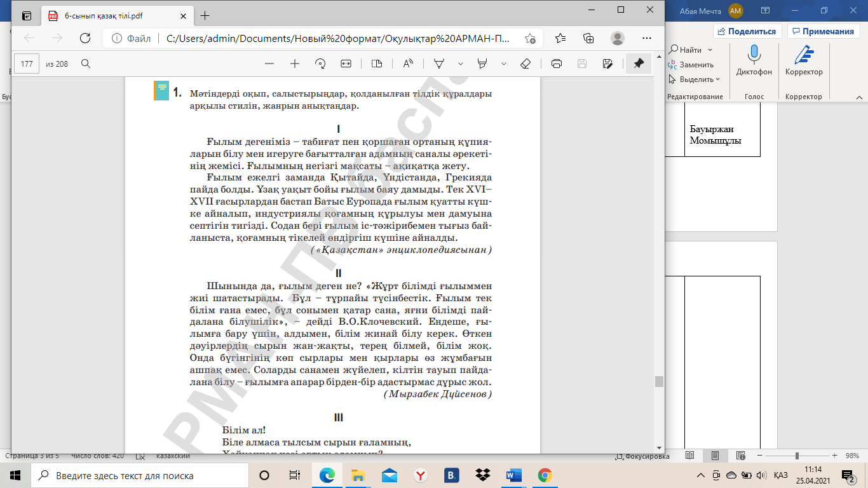The image size is (868, 488).
Task: Click the down arrow of the PDF scrollbar
Action: pyautogui.click(x=659, y=447)
